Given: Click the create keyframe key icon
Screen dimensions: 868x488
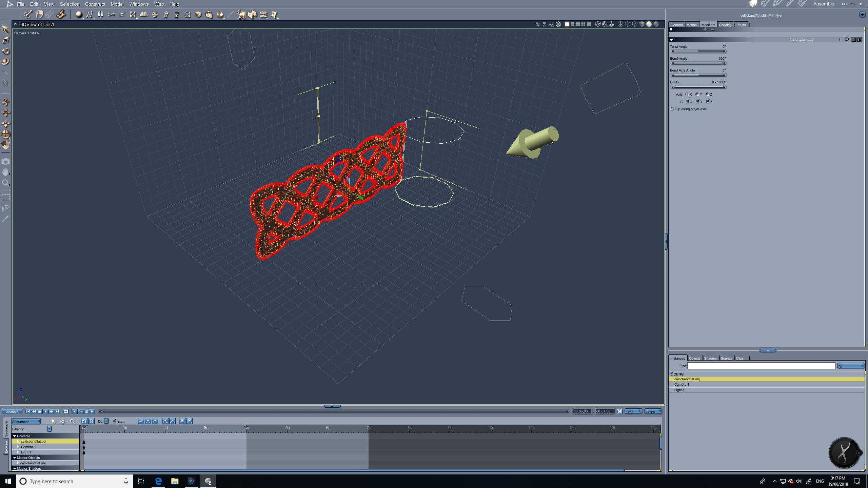Looking at the screenshot, I should pos(80,411).
